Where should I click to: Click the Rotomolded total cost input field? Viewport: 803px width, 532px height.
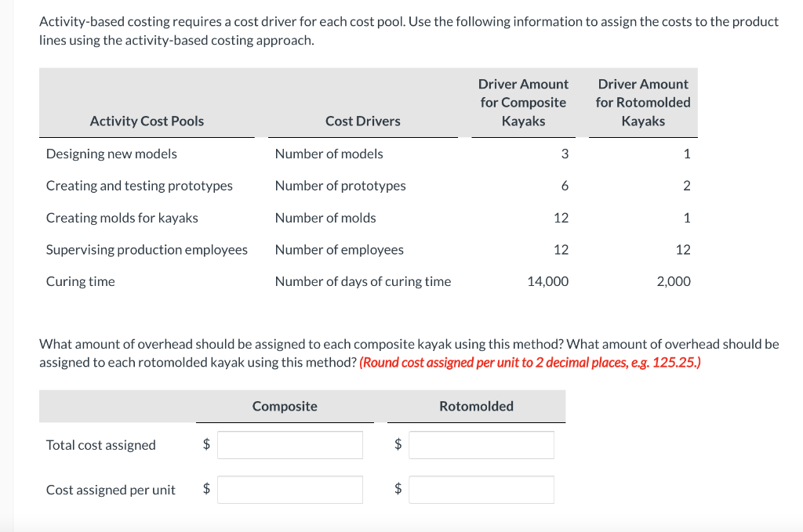481,444
